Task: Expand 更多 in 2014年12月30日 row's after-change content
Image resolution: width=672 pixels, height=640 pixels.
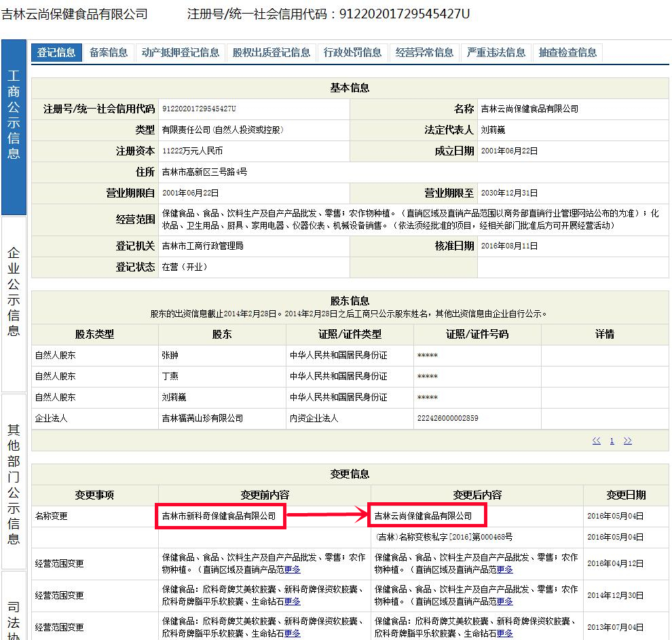Action: click(x=505, y=601)
